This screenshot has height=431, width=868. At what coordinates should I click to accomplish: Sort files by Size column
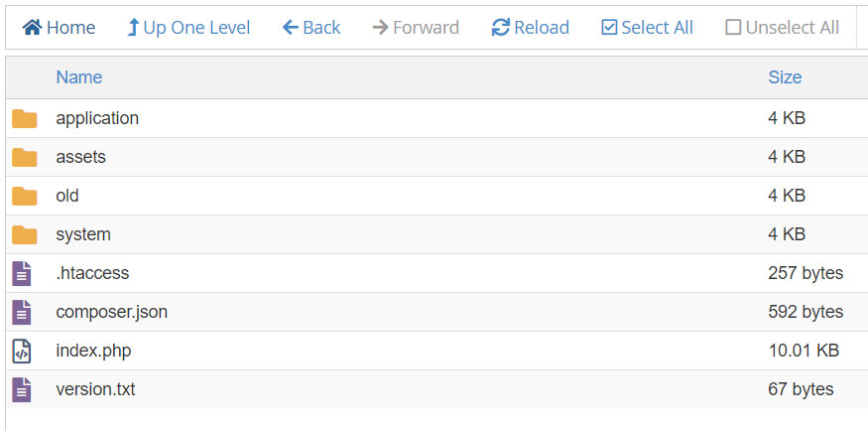click(785, 77)
